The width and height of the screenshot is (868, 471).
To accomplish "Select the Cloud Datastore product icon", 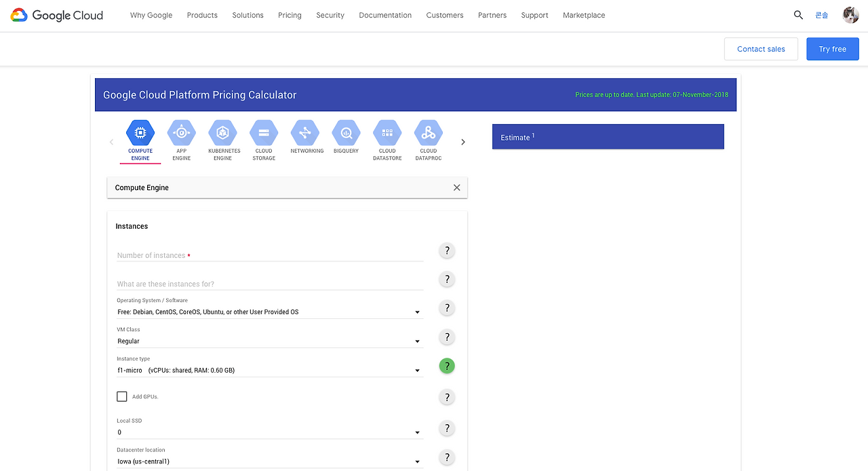I will click(x=387, y=133).
